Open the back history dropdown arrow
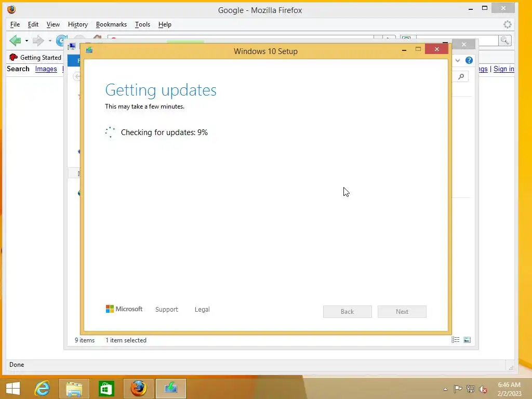The height and width of the screenshot is (399, 532). pyautogui.click(x=26, y=41)
